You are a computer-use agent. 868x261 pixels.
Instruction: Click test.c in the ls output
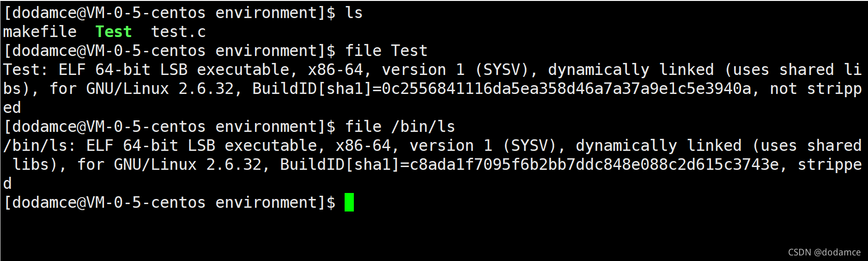178,32
